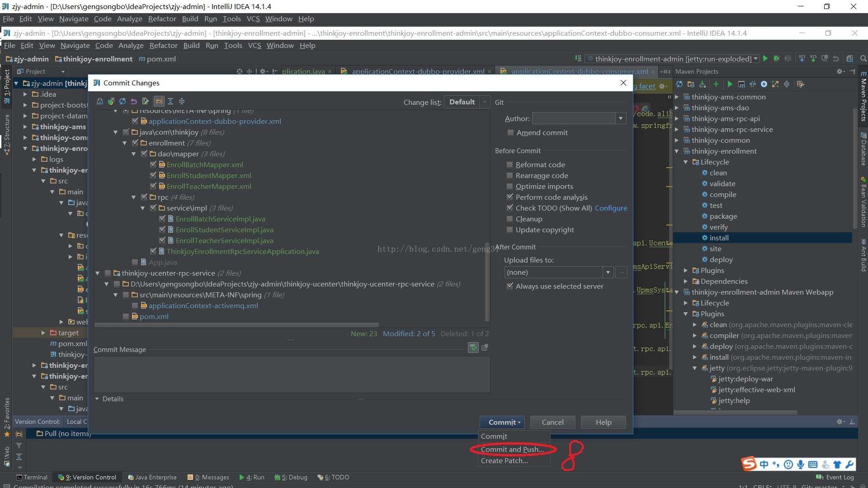The image size is (868, 488).
Task: Click the Always use selected server icon
Action: pos(509,286)
